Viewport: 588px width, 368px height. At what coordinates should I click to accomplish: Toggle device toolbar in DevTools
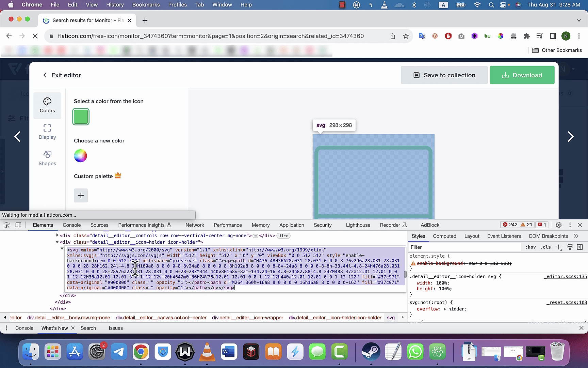18,225
